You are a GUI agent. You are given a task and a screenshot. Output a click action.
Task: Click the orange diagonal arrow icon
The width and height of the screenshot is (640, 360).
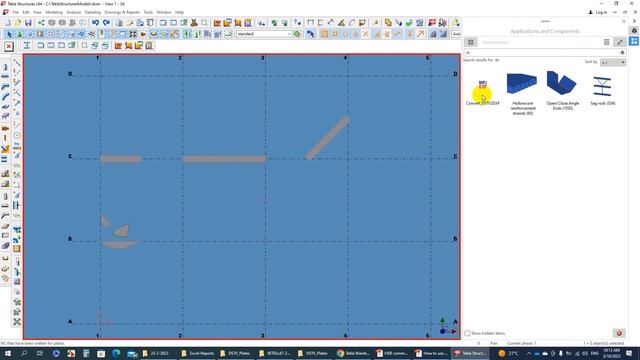click(420, 34)
